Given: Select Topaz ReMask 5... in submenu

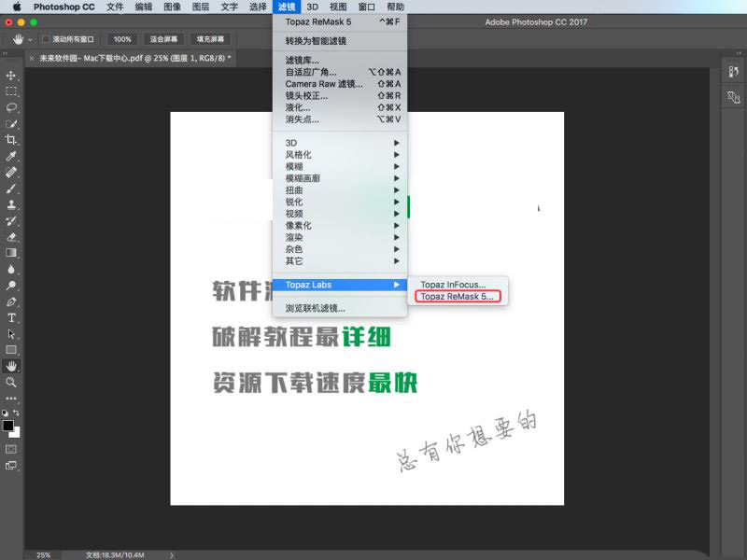Looking at the screenshot, I should [458, 297].
